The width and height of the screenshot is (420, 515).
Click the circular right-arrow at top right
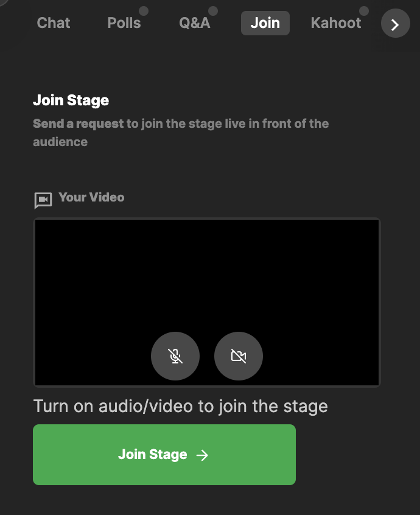pyautogui.click(x=395, y=24)
